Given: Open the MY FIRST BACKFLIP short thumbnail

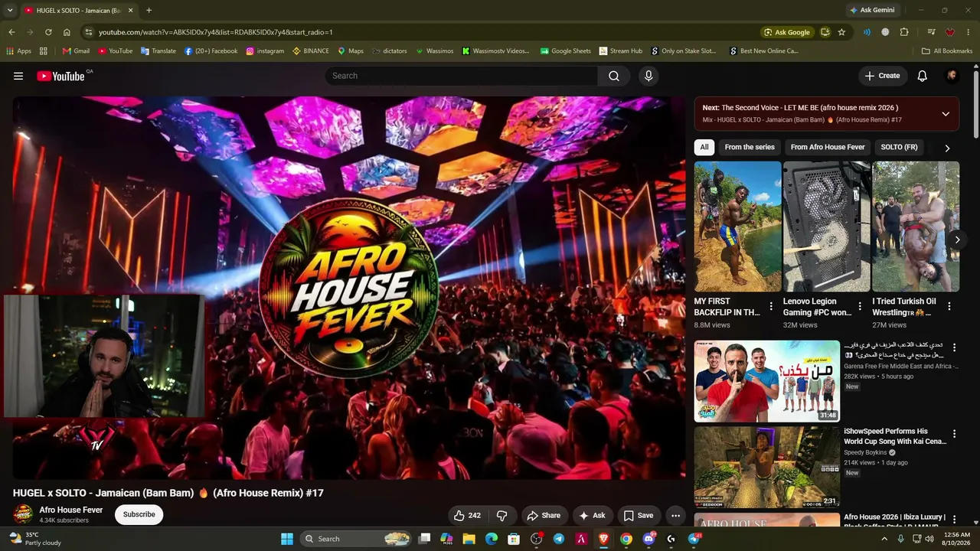Looking at the screenshot, I should pos(737,227).
